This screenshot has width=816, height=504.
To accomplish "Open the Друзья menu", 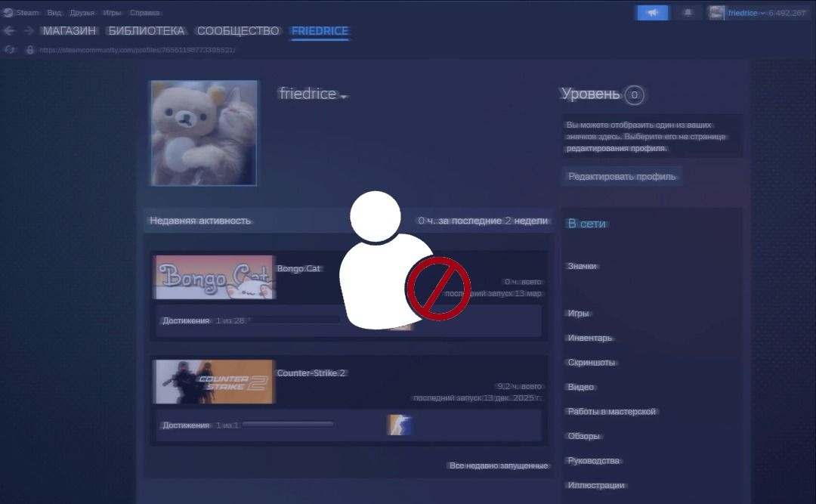I will pyautogui.click(x=82, y=13).
